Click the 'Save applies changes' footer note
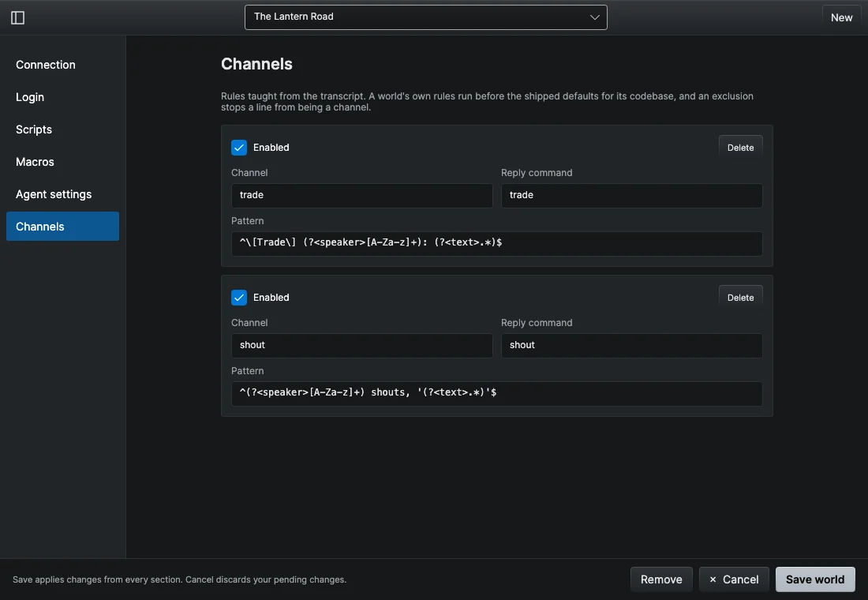The image size is (868, 600). tap(179, 579)
